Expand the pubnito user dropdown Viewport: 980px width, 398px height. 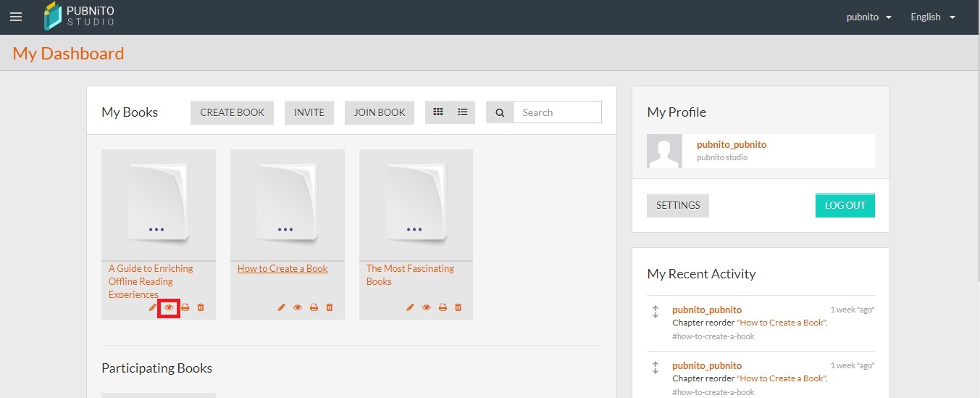[x=868, y=17]
